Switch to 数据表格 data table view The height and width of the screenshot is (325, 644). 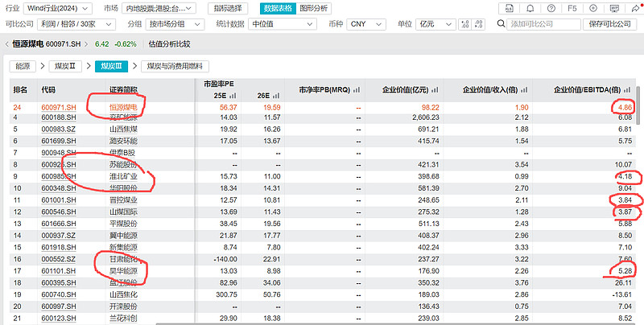coord(278,8)
